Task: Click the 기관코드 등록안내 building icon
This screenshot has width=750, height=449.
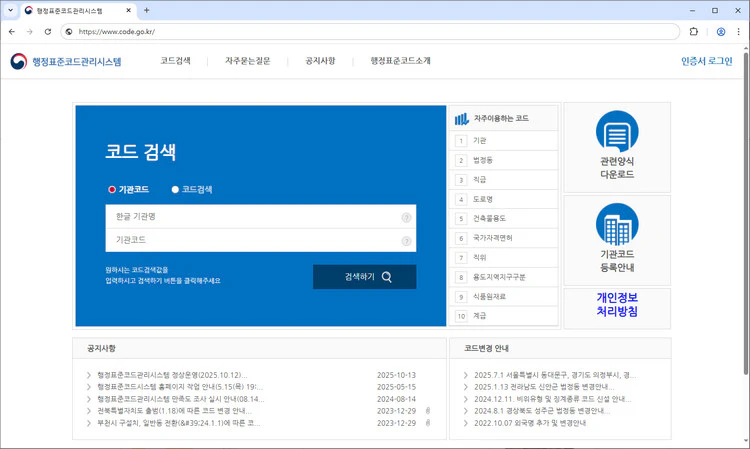Action: (x=617, y=225)
